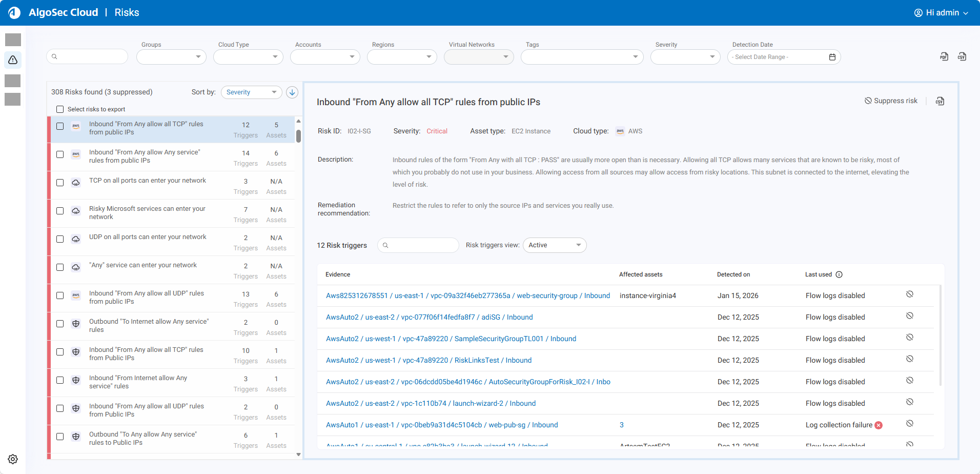Viewport: 980px width, 474px height.
Task: Suppress trigger for instance-virginia4 row
Action: click(x=909, y=294)
